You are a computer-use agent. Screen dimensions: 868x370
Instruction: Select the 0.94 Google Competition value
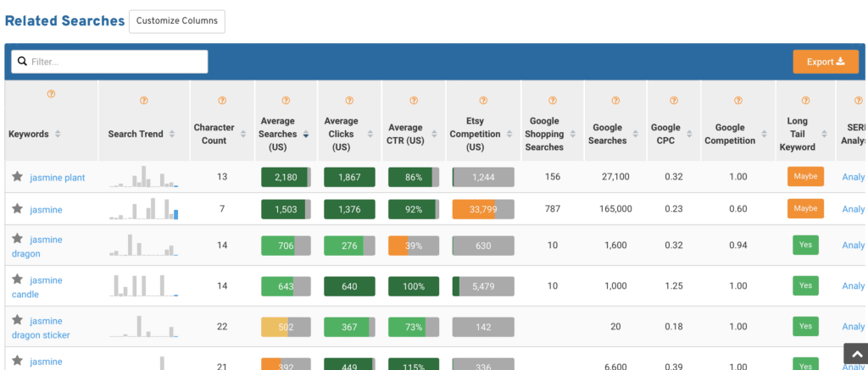738,246
